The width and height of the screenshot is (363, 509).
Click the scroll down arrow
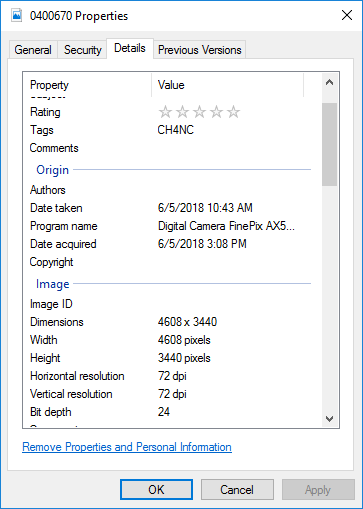329,419
